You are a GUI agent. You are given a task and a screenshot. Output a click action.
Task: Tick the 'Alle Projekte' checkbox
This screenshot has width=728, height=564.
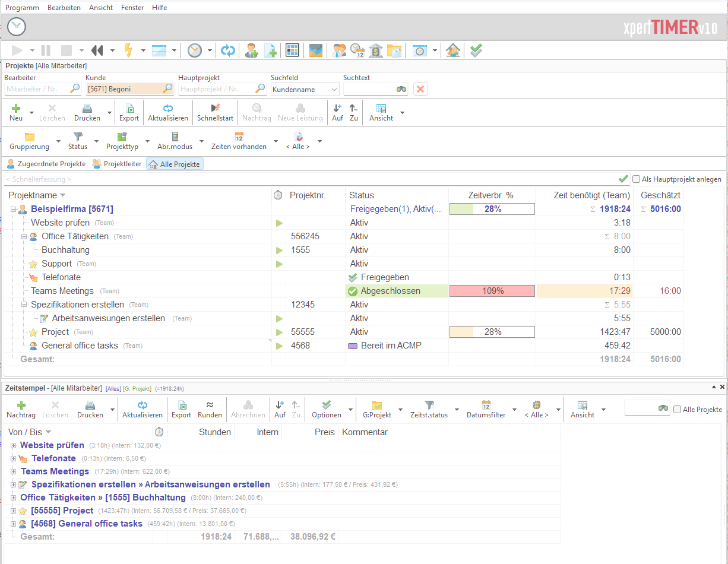tap(678, 410)
